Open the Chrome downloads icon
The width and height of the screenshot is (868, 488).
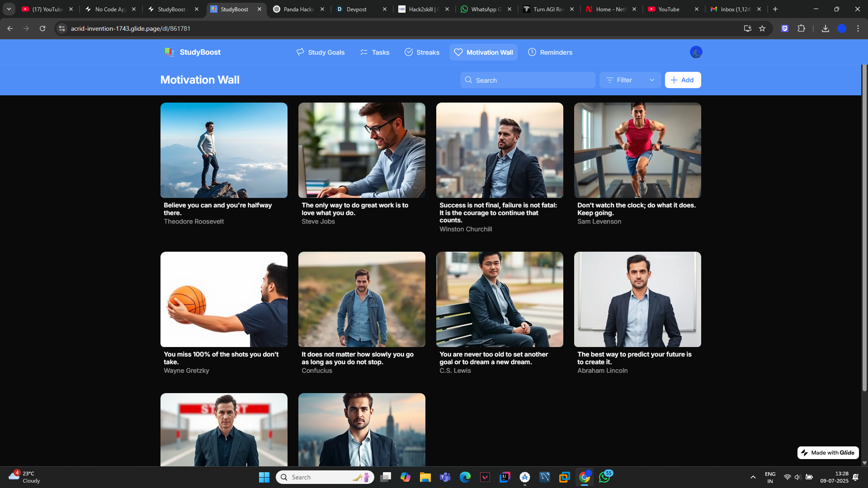coord(825,28)
